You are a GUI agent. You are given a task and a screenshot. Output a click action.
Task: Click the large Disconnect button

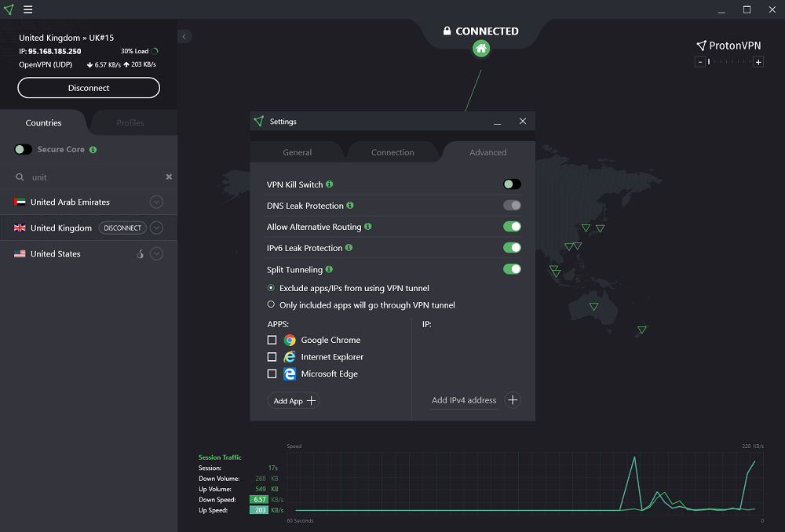click(x=89, y=88)
